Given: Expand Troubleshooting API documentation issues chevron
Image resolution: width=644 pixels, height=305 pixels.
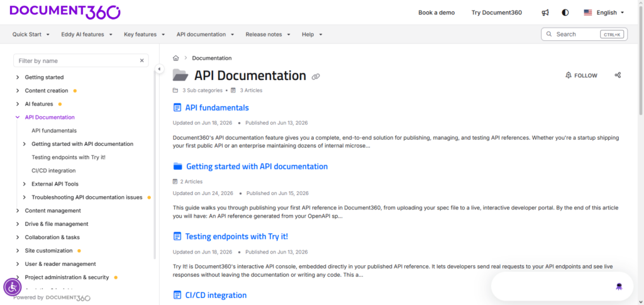Looking at the screenshot, I should pyautogui.click(x=25, y=197).
